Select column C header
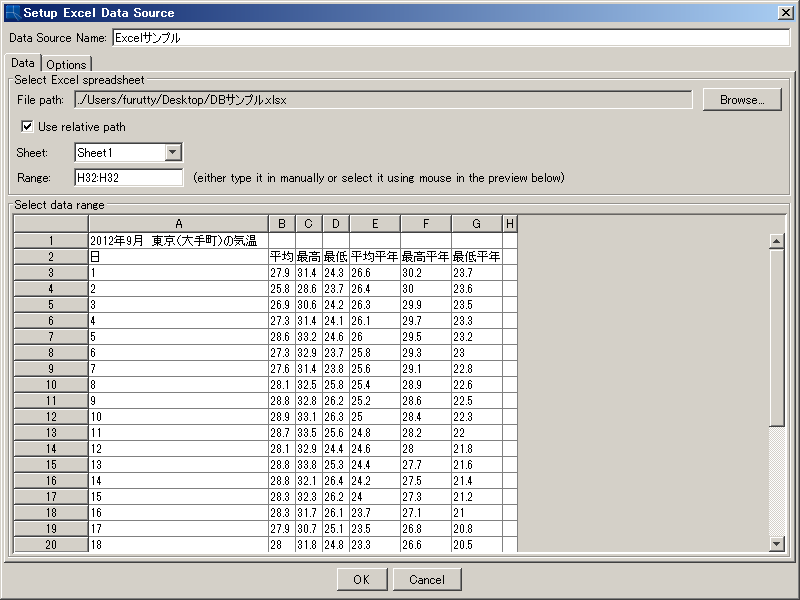 click(309, 223)
